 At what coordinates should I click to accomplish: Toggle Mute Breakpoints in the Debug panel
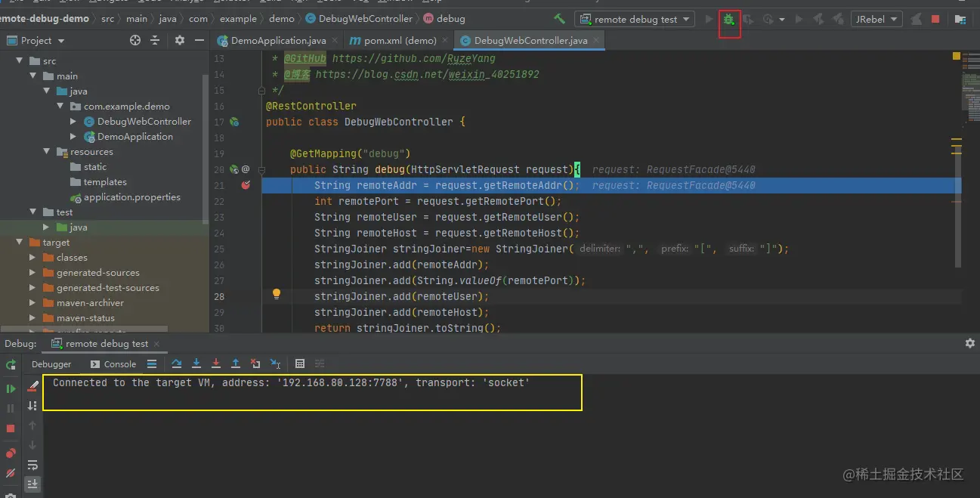click(x=11, y=474)
